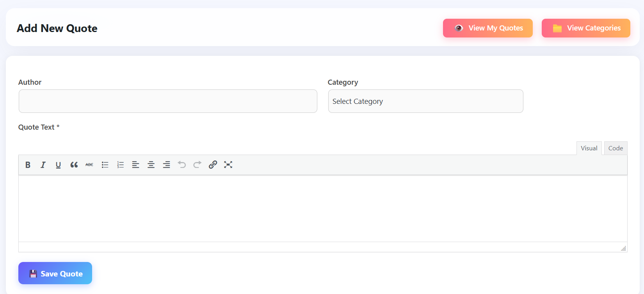The height and width of the screenshot is (294, 644).
Task: Click the floppy disk icon on Save Quote
Action: [33, 274]
